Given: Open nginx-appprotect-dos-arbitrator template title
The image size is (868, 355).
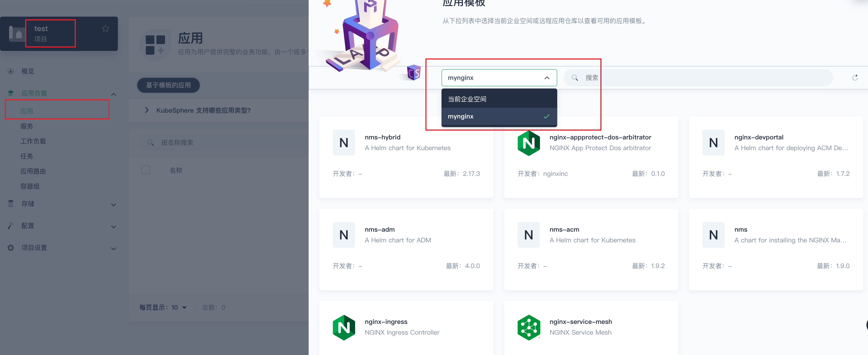Looking at the screenshot, I should (x=600, y=137).
